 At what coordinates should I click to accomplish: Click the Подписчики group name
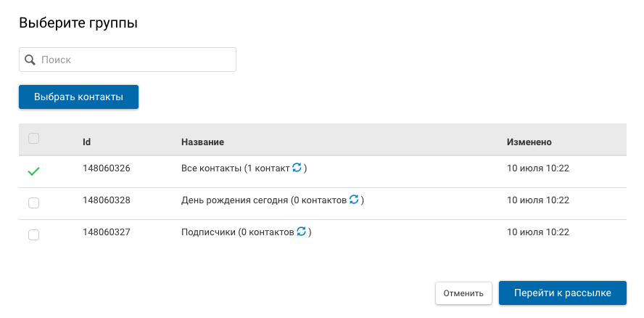pos(208,232)
